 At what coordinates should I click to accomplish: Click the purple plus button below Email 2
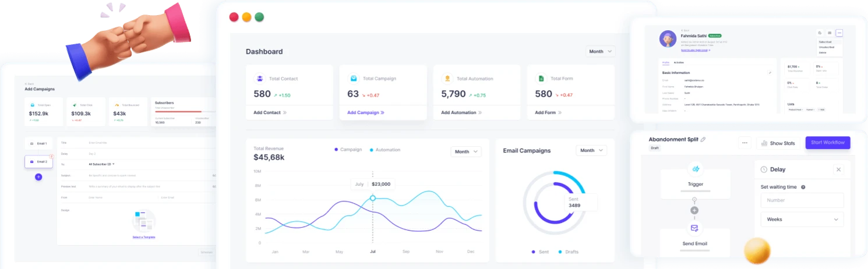[38, 176]
